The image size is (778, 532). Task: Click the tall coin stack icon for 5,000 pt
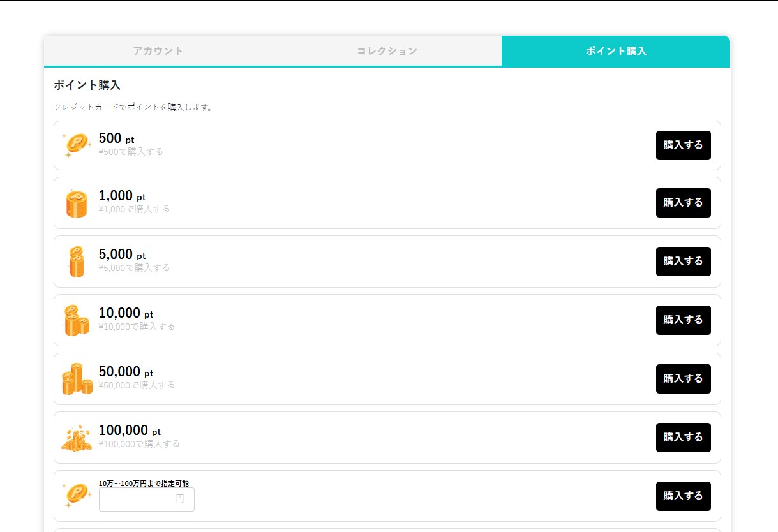click(x=77, y=262)
